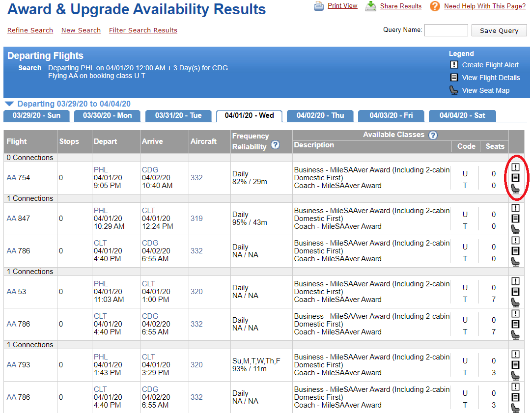The height and width of the screenshot is (413, 532).
Task: Click the Print View printer icon
Action: point(319,6)
